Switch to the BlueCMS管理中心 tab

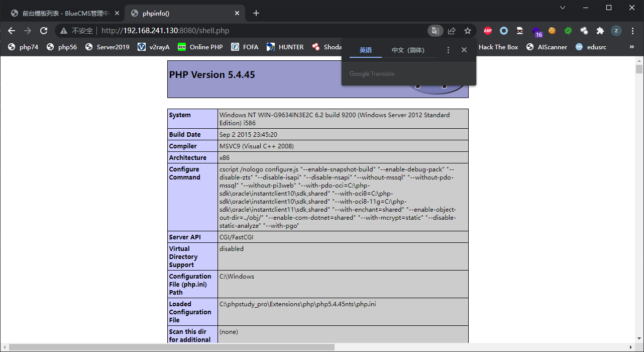point(65,14)
